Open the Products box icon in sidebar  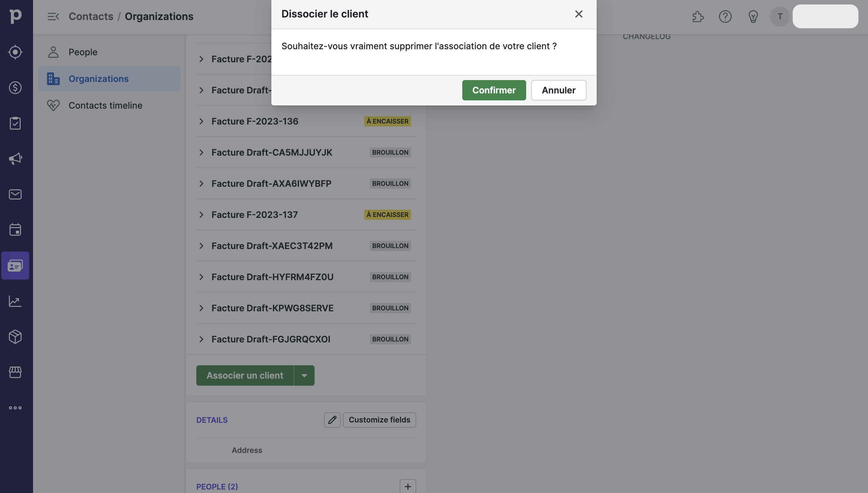point(15,337)
